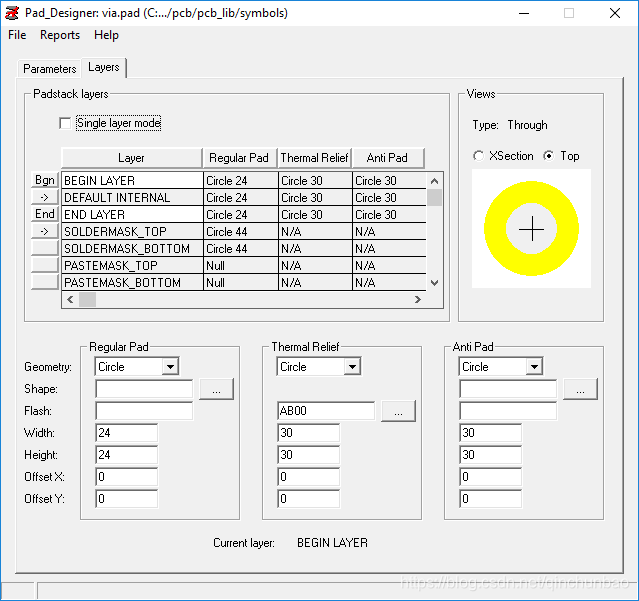Click the yellow pad preview ring

tap(494, 229)
